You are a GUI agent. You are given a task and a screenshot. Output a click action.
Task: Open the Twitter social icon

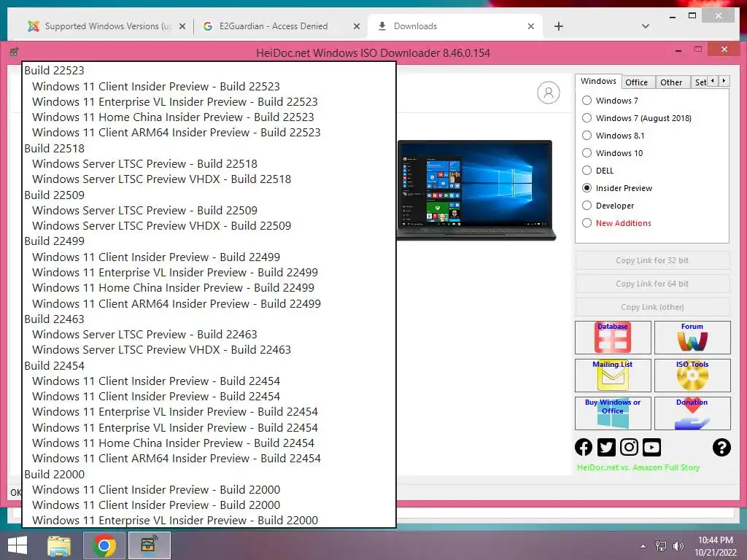(606, 447)
